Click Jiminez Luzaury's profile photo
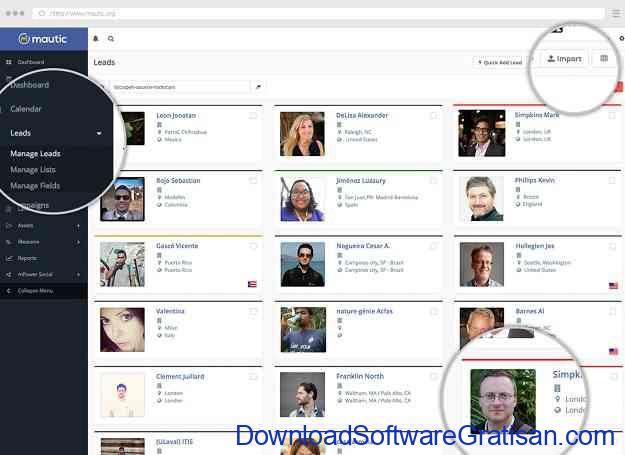The height and width of the screenshot is (455, 625). tap(302, 199)
